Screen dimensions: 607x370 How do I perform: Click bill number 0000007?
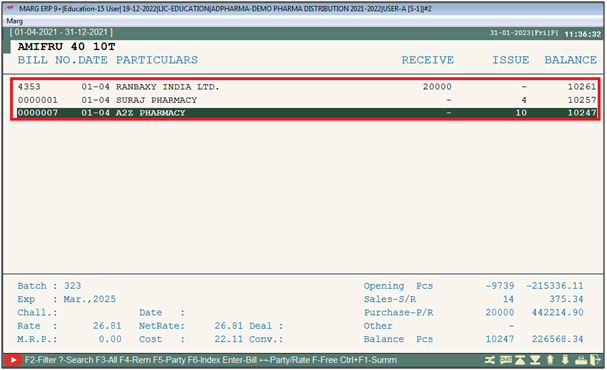[38, 113]
